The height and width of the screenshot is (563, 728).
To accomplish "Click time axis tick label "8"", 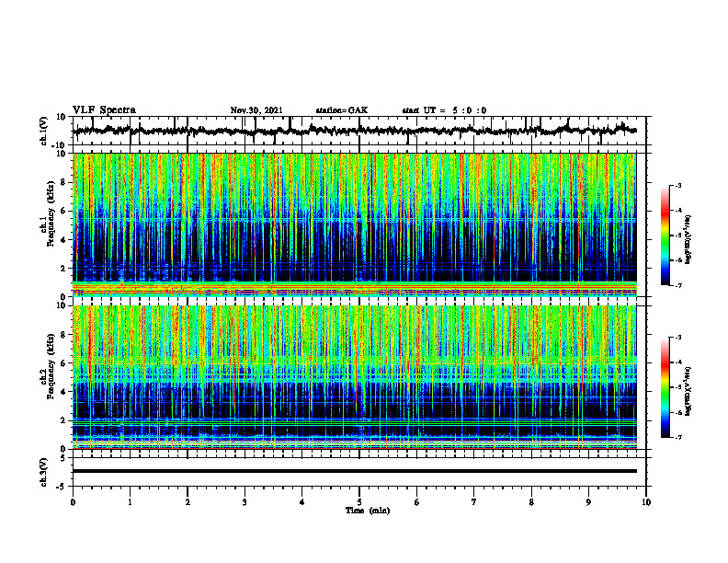I will (x=531, y=502).
